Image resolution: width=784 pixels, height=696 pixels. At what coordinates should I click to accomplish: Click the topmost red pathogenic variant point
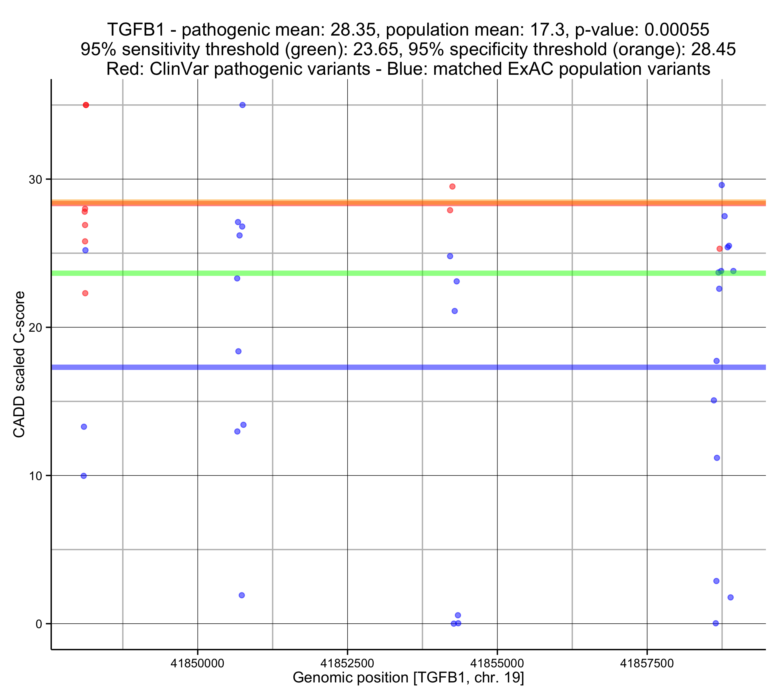click(x=86, y=105)
